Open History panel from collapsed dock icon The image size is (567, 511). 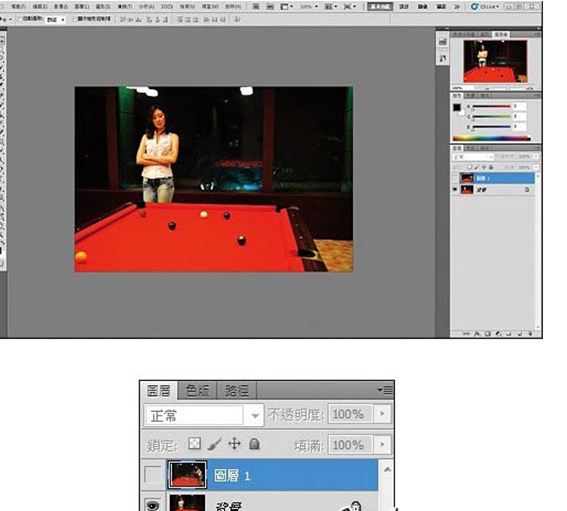click(x=442, y=42)
